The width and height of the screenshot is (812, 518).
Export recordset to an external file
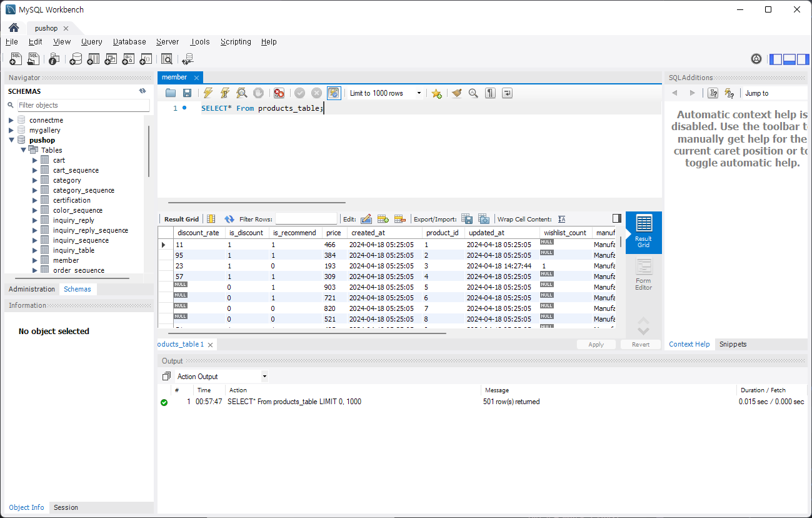tap(467, 219)
